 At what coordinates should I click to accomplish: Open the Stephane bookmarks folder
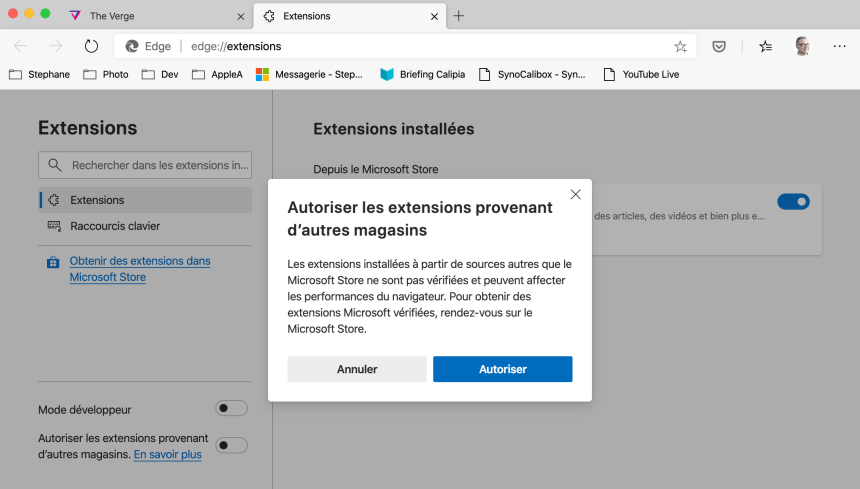pos(39,74)
